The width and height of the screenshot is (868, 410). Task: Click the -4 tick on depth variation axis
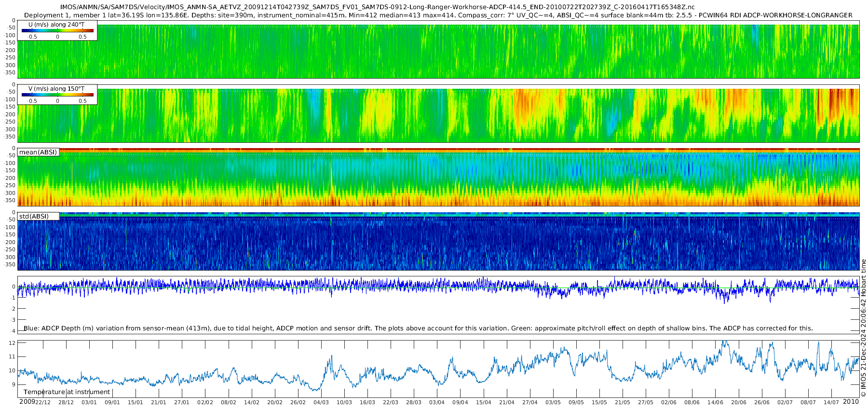[13, 331]
